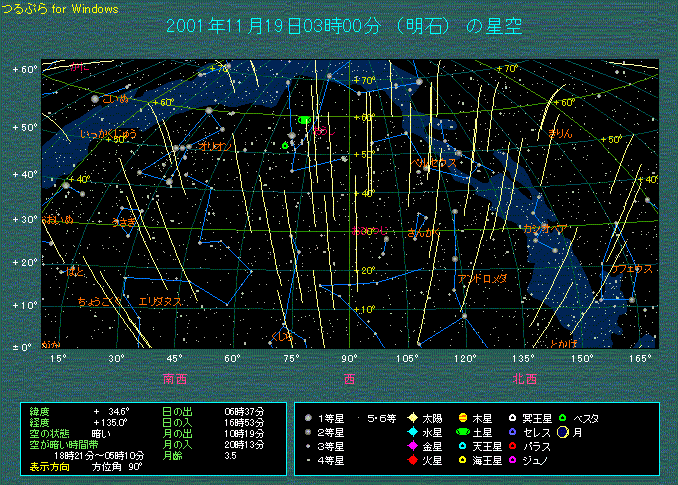Click the Pluto (冥王星) legend icon

coord(512,418)
